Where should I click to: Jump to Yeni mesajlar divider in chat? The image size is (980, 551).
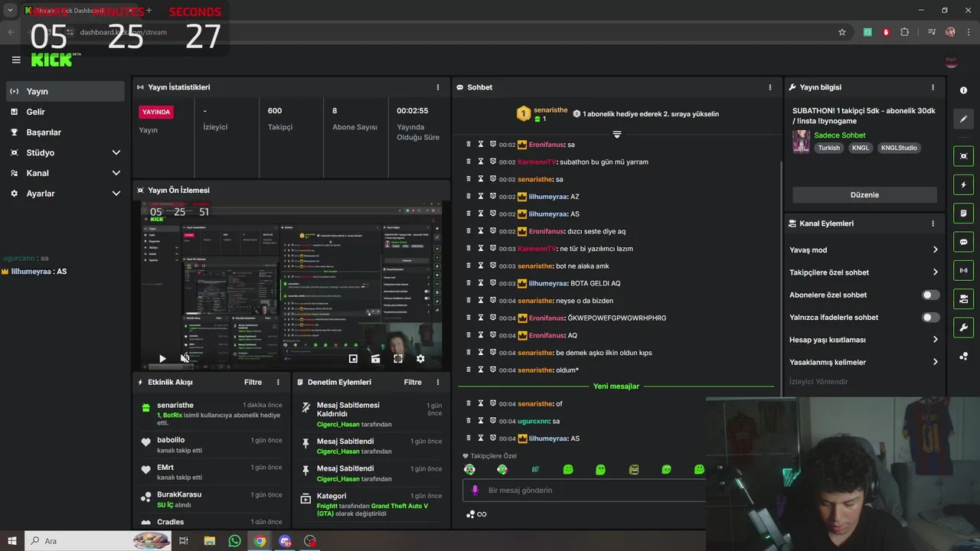616,386
